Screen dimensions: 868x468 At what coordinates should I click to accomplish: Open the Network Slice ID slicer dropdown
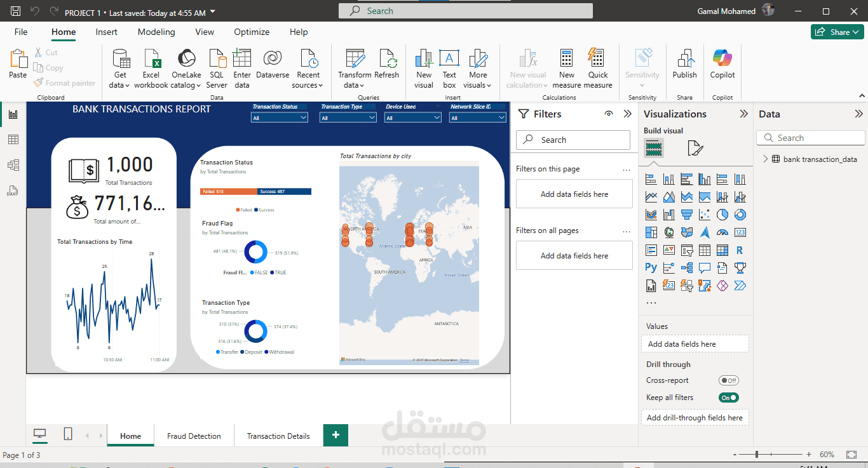[478, 118]
